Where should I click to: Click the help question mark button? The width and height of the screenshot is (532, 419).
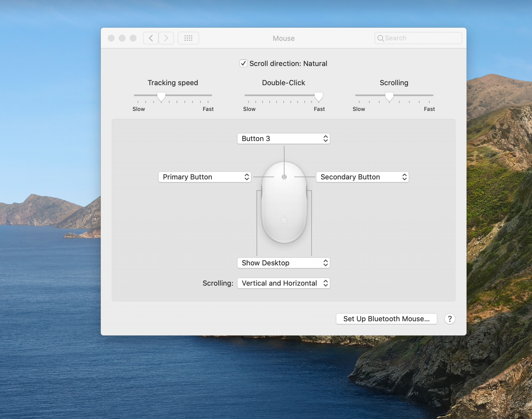pyautogui.click(x=450, y=319)
